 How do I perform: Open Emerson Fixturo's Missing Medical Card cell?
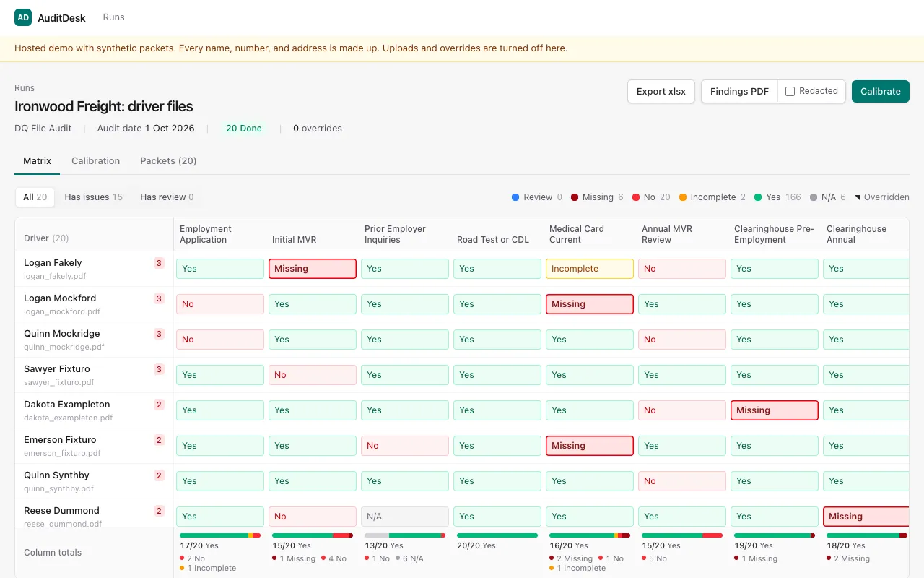click(590, 446)
